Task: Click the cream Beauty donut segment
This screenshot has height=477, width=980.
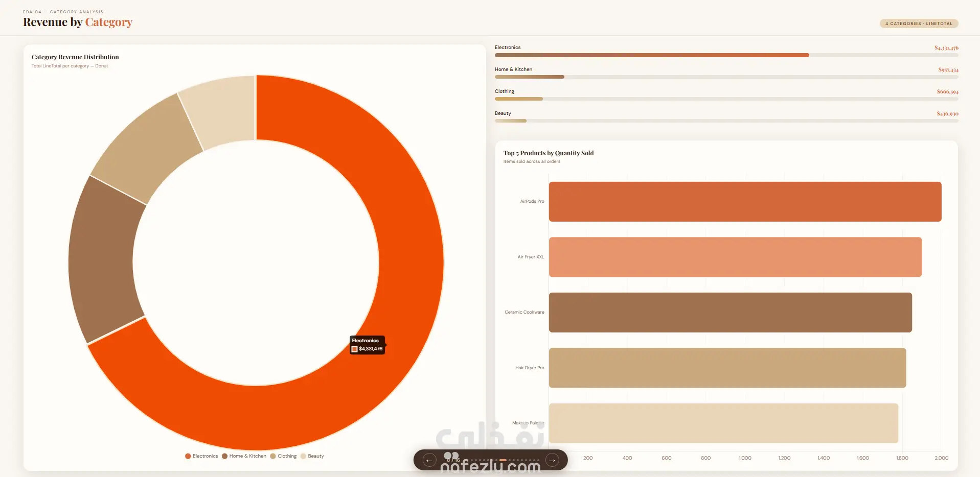Action: (222, 110)
